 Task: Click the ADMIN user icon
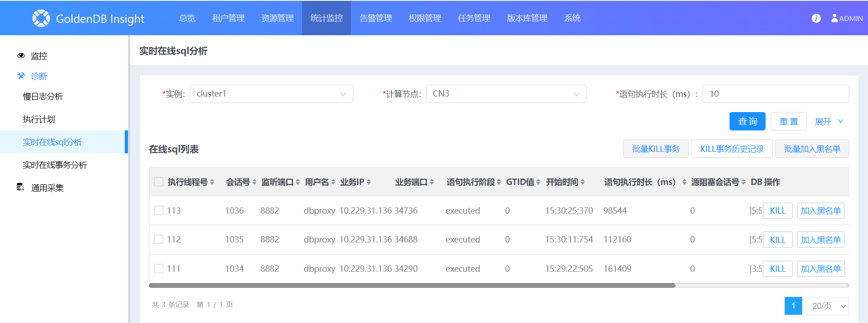[835, 18]
